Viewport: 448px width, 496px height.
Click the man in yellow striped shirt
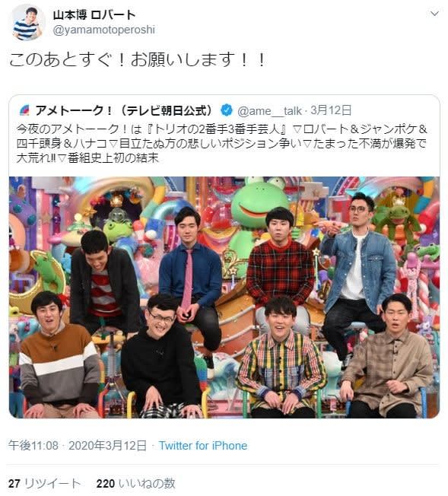click(x=281, y=356)
